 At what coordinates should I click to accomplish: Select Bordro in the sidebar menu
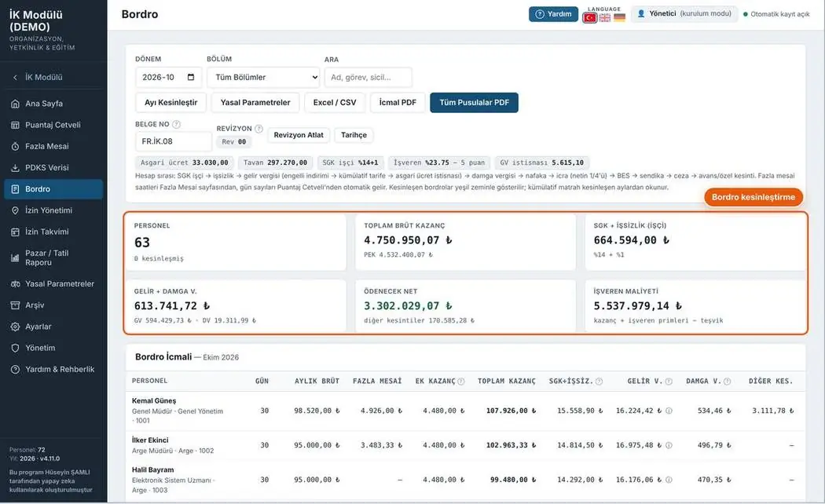53,189
